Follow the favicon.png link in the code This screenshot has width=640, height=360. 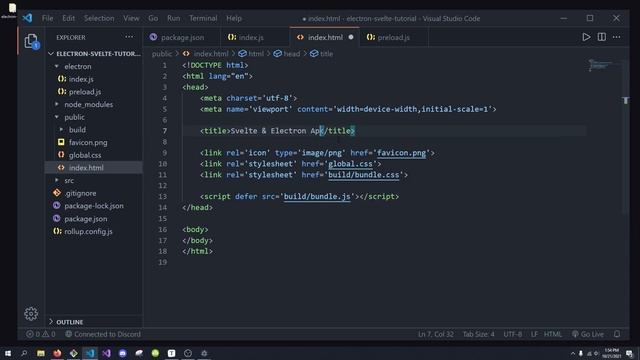click(401, 153)
